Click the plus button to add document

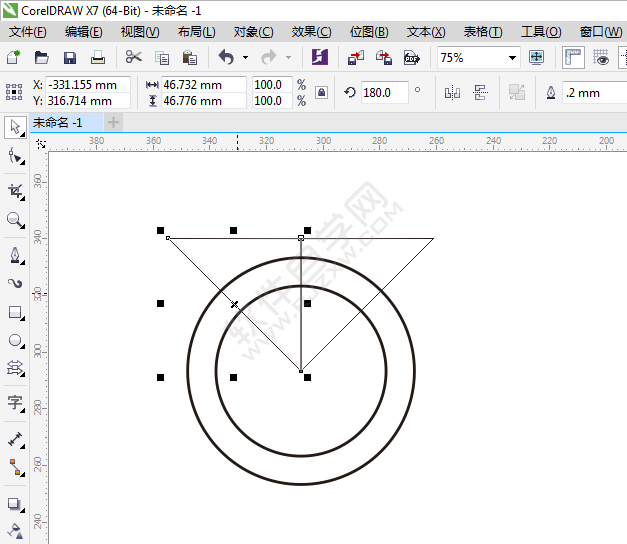pos(113,123)
